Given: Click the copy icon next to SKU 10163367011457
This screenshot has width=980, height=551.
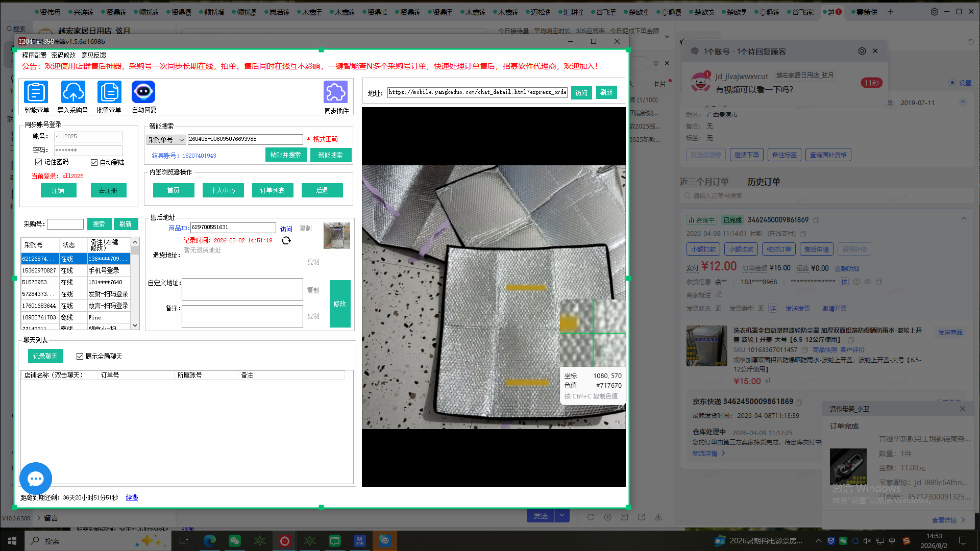Looking at the screenshot, I should [x=805, y=350].
